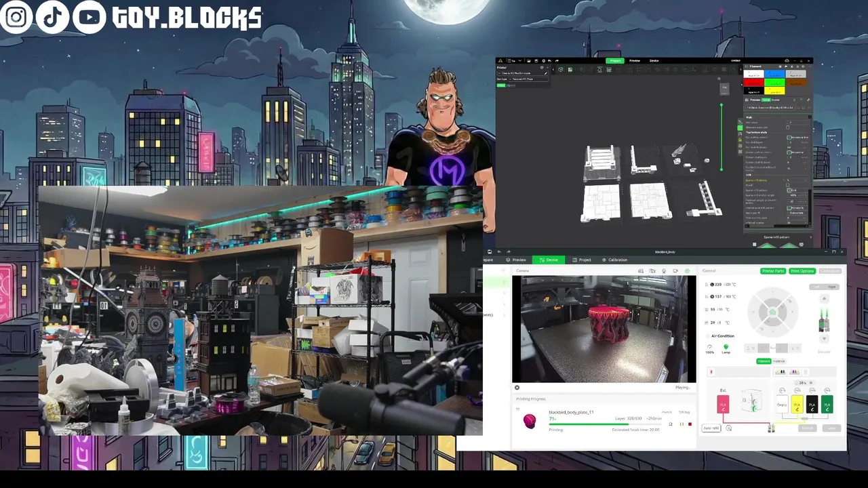Click the home button in axis control

point(772,312)
